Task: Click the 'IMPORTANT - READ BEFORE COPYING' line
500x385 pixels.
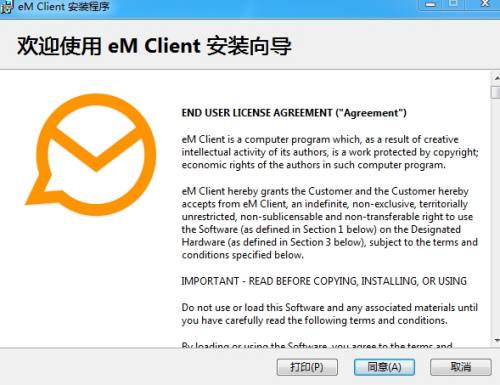Action: tap(324, 281)
